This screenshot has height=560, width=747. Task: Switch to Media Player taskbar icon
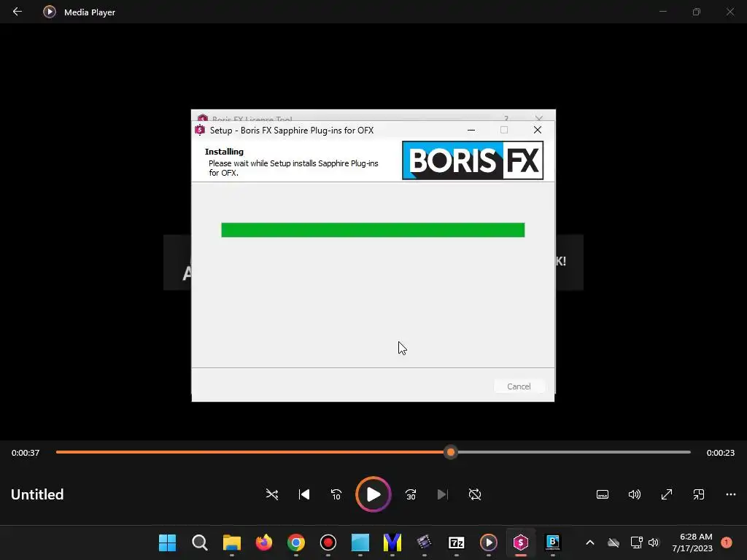click(488, 542)
